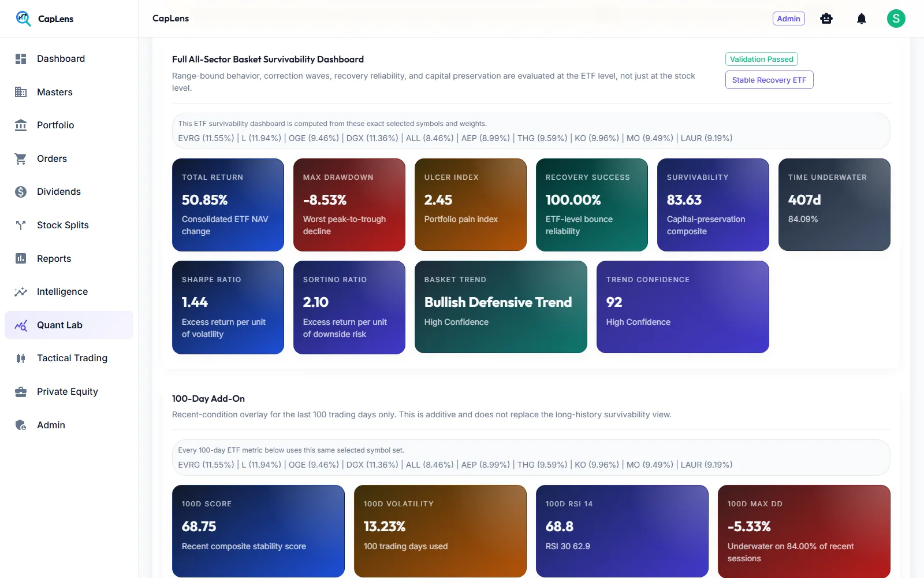Click symbol weights line in survivability section

coord(455,138)
